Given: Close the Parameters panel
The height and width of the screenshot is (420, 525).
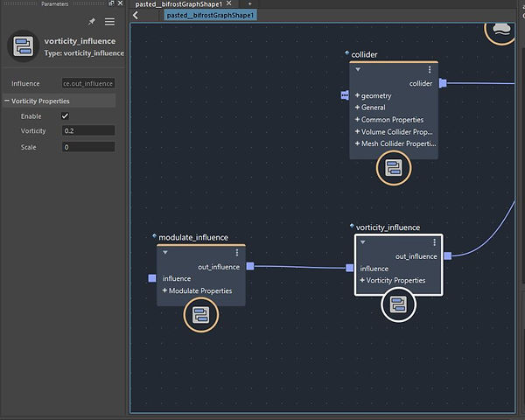Looking at the screenshot, I should [120, 3].
